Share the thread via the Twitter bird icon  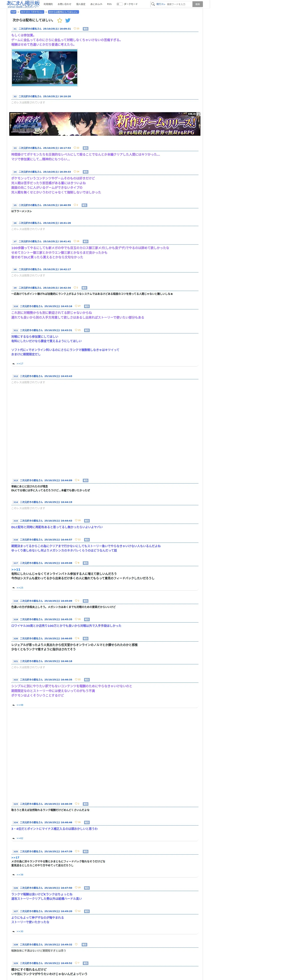tap(68, 21)
